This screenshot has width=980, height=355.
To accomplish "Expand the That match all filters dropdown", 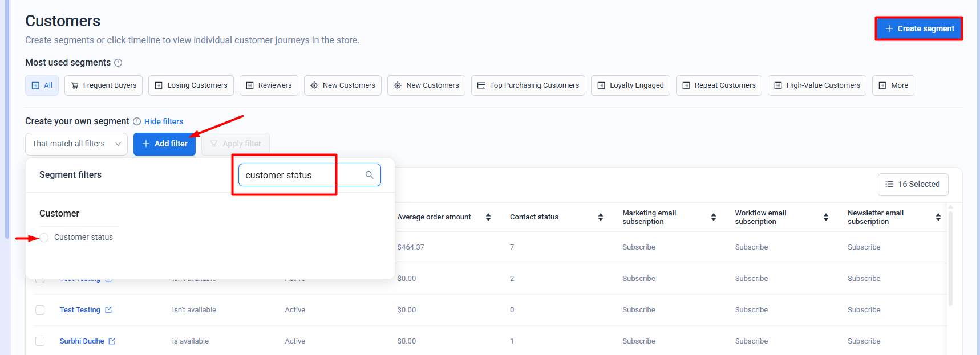I will (76, 144).
